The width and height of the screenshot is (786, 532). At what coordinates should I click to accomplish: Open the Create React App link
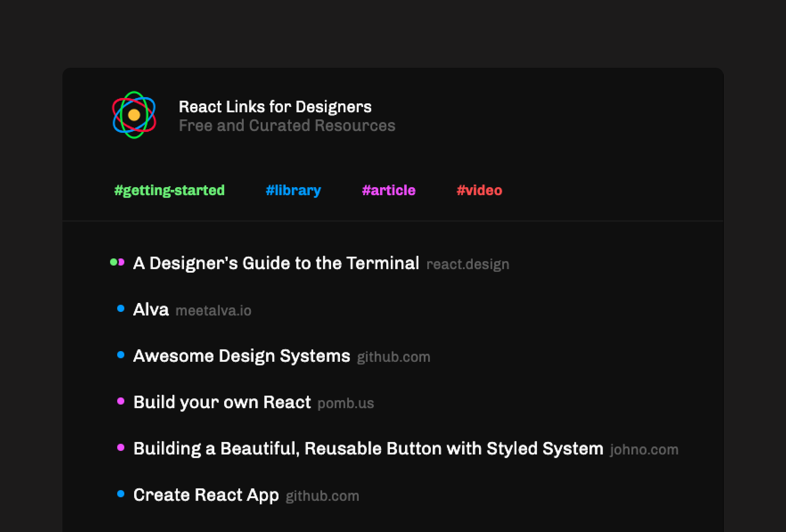coord(206,495)
